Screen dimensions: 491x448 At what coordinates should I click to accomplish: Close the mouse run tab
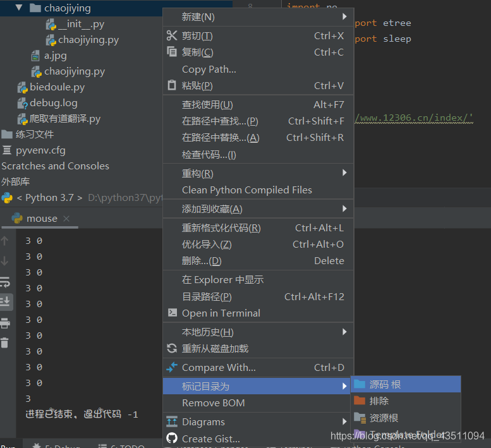pos(66,219)
